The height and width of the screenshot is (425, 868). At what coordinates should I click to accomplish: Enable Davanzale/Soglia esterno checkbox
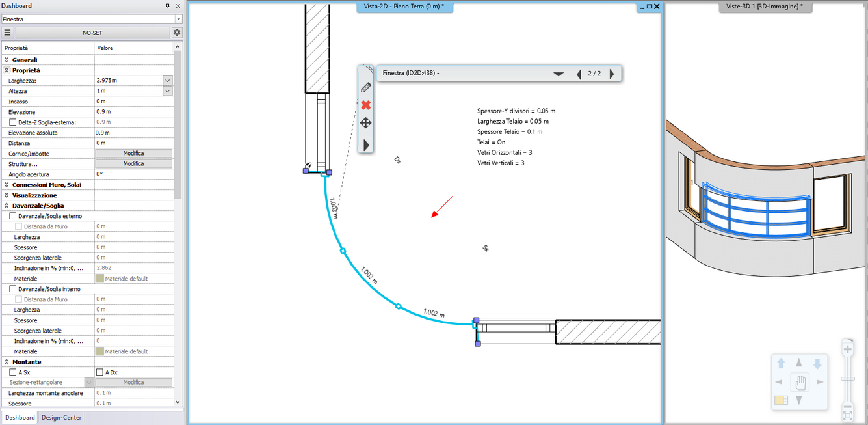pyautogui.click(x=13, y=216)
